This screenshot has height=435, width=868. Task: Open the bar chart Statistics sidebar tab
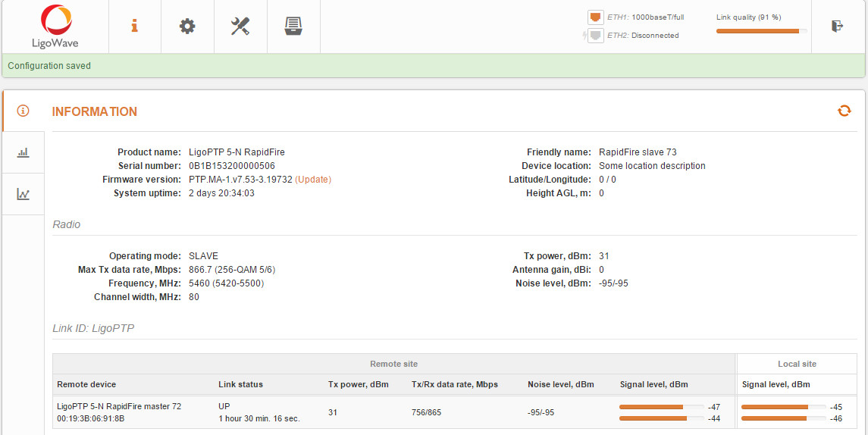coord(23,152)
